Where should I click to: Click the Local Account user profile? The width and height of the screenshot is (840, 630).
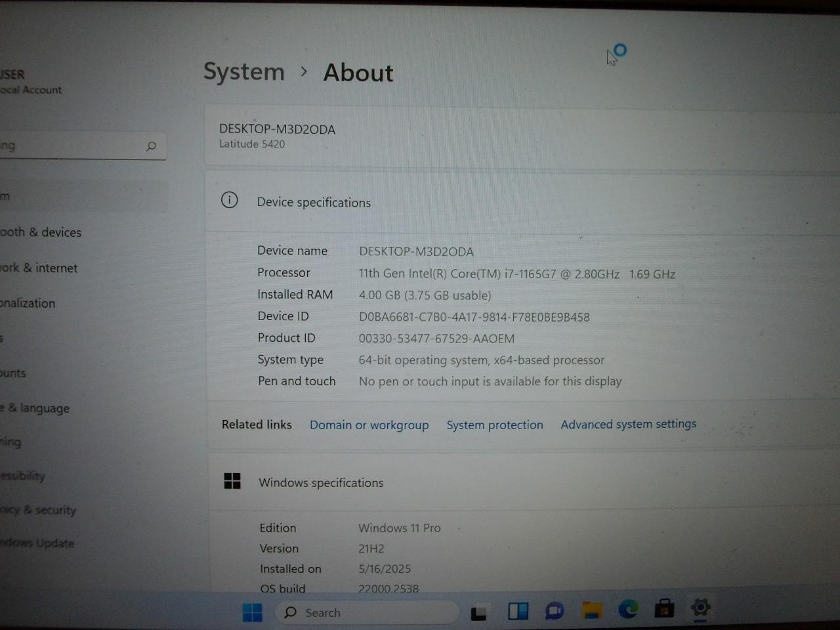point(31,81)
